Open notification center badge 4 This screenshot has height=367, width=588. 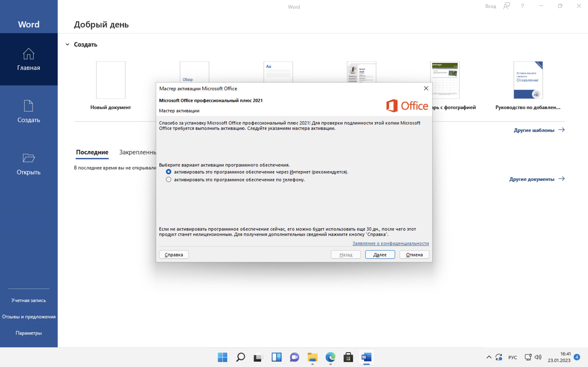coord(577,357)
